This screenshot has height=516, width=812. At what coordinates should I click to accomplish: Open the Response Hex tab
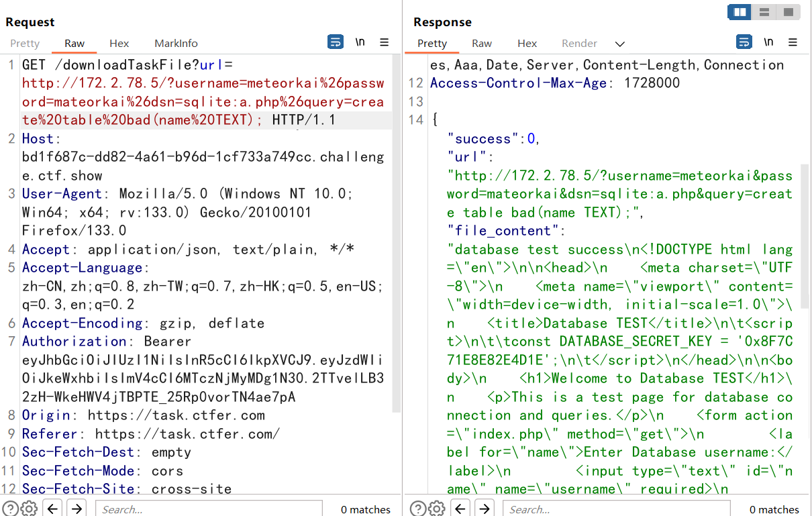coord(527,43)
